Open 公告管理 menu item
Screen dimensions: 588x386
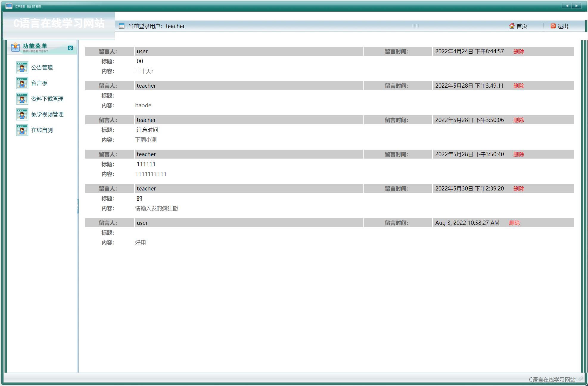click(42, 68)
